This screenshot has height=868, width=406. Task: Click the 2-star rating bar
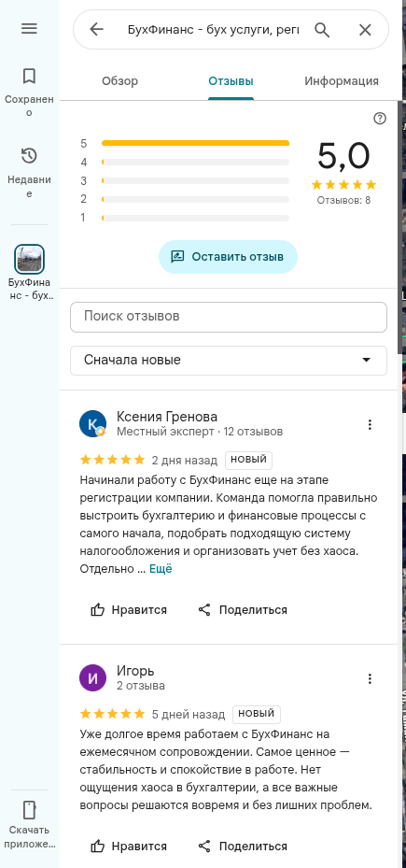(x=195, y=199)
